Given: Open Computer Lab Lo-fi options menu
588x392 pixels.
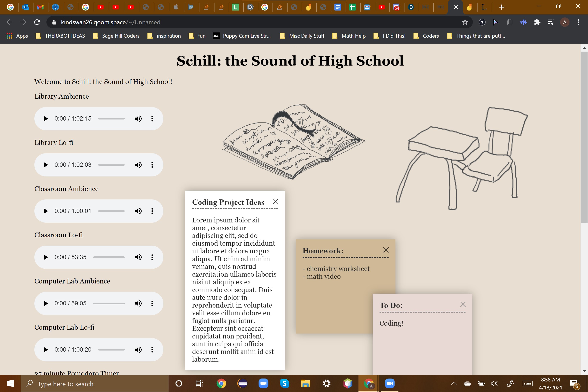Looking at the screenshot, I should point(152,349).
